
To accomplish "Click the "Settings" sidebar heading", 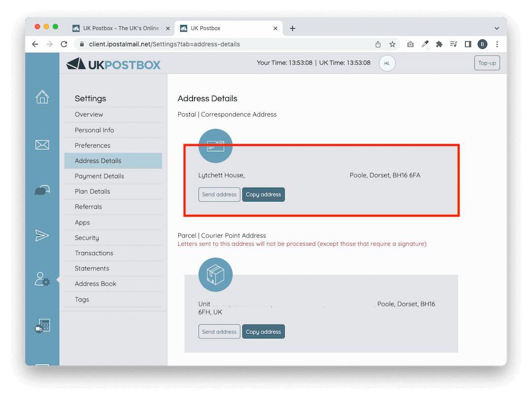I will 90,99.
